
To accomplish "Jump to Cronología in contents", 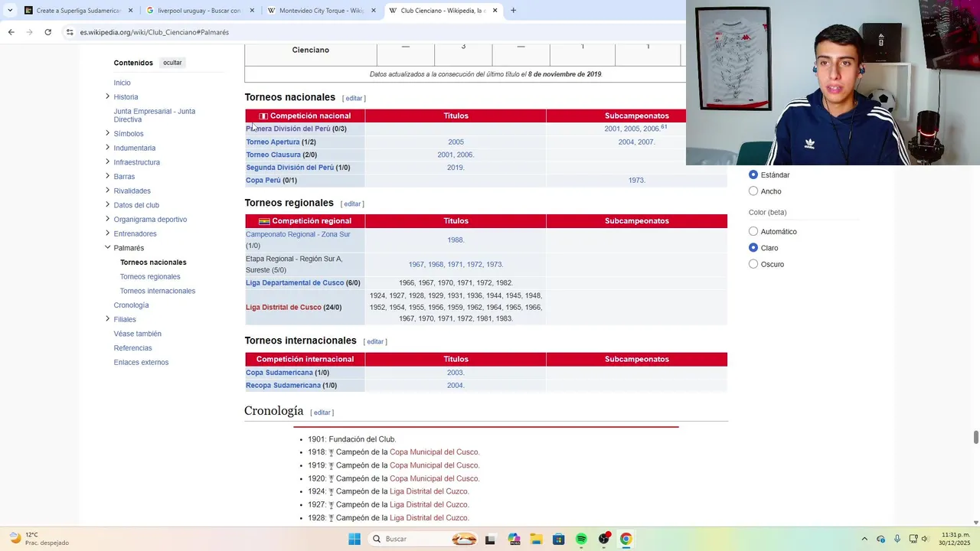I will click(x=131, y=305).
